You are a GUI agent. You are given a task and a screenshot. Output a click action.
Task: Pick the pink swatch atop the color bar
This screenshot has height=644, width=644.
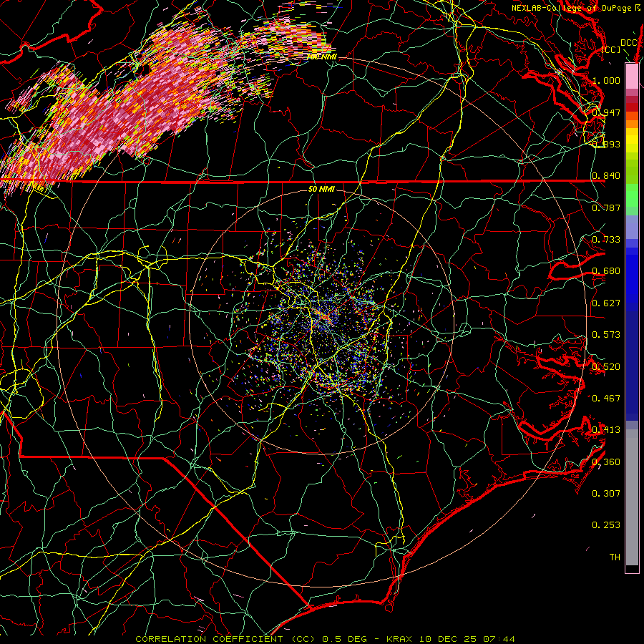pos(632,76)
